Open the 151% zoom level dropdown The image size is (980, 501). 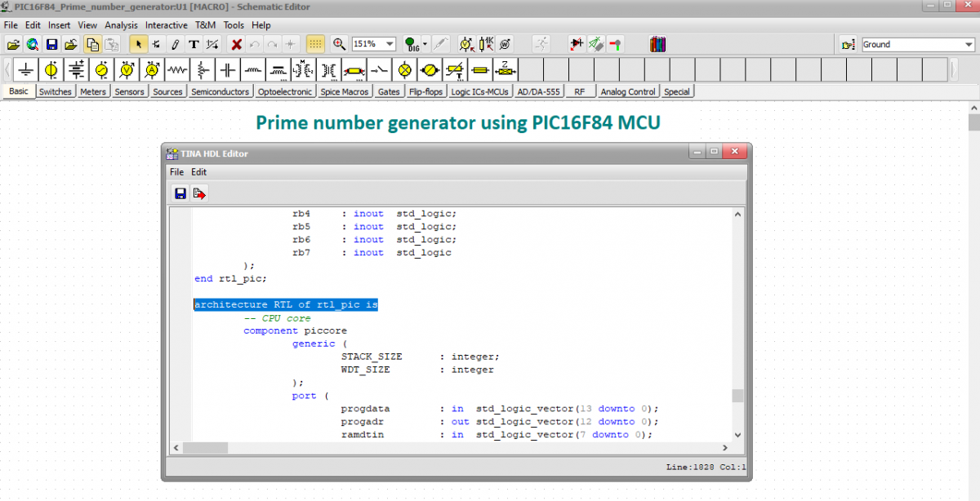[390, 43]
